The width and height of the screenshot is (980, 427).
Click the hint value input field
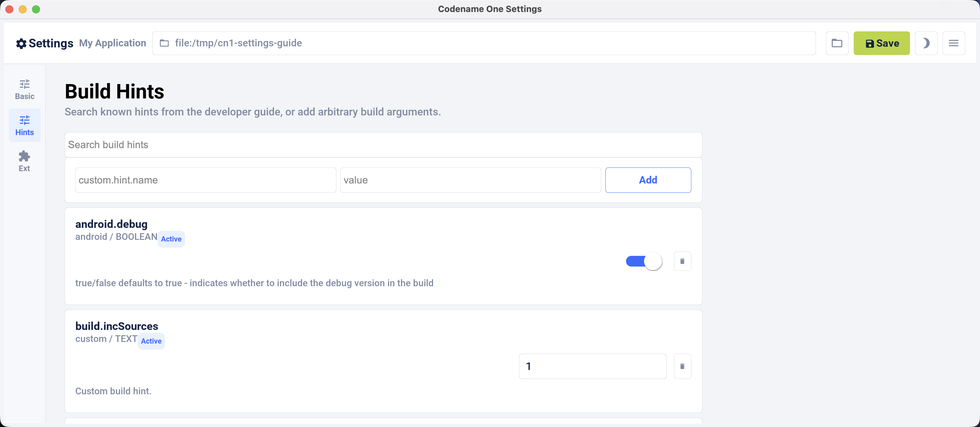pyautogui.click(x=470, y=180)
